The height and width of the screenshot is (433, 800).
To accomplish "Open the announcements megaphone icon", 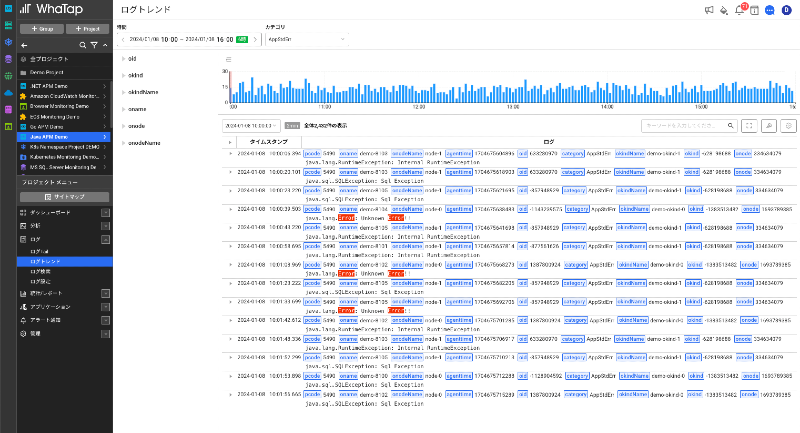I will 709,10.
